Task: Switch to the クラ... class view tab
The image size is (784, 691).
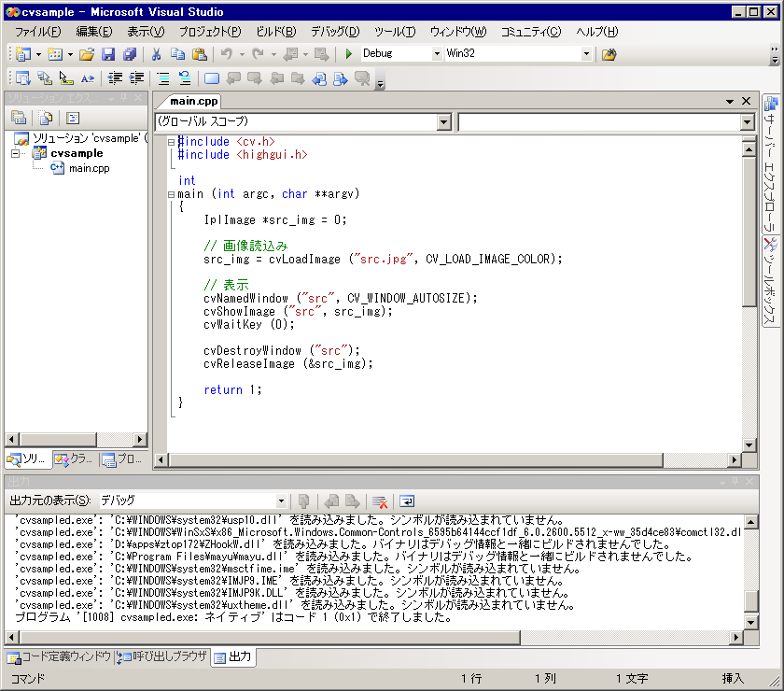Action: pyautogui.click(x=74, y=458)
